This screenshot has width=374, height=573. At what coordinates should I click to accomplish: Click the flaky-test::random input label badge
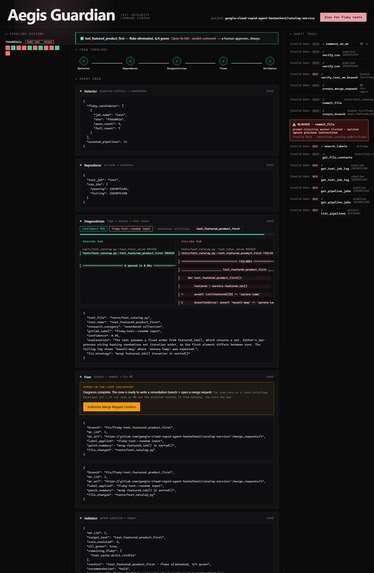click(131, 229)
